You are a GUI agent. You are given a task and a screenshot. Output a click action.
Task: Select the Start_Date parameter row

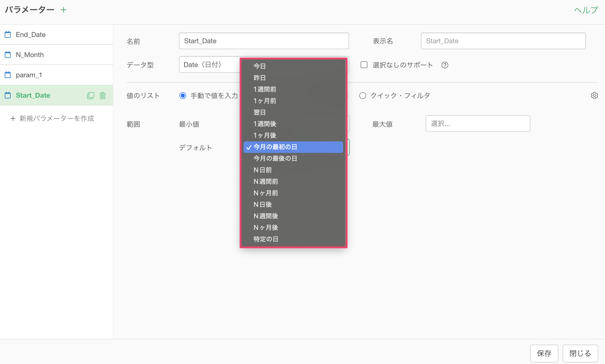pos(56,95)
